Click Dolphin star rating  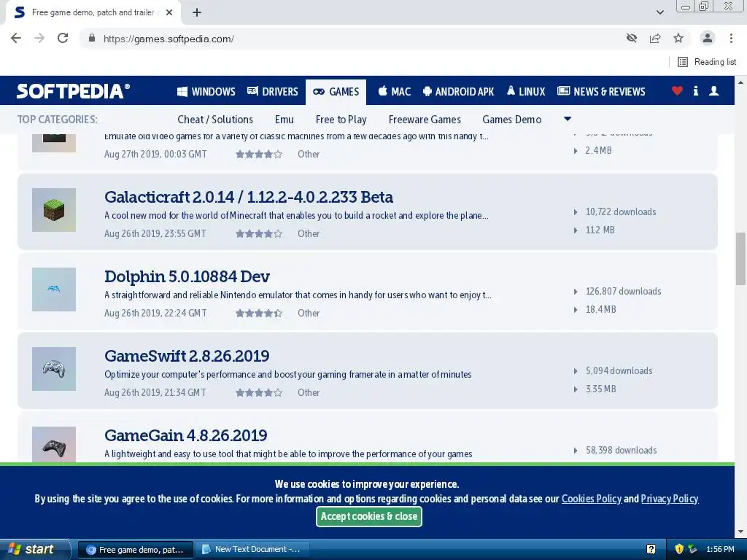pyautogui.click(x=259, y=314)
